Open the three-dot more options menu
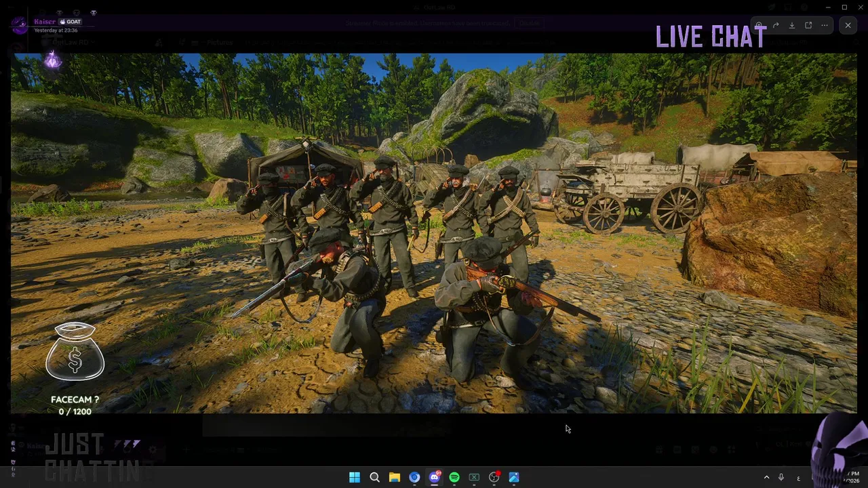Screen dimensions: 868x488 pyautogui.click(x=825, y=26)
